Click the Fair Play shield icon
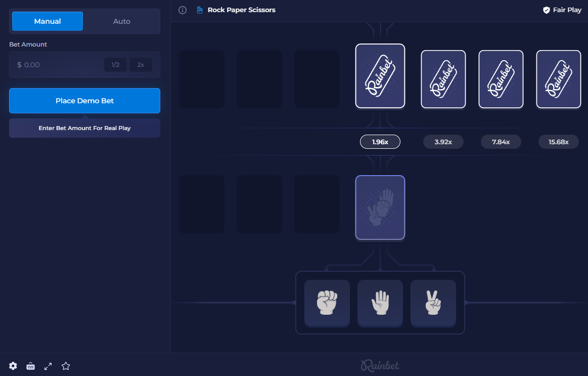Image resolution: width=588 pixels, height=376 pixels. pos(546,10)
